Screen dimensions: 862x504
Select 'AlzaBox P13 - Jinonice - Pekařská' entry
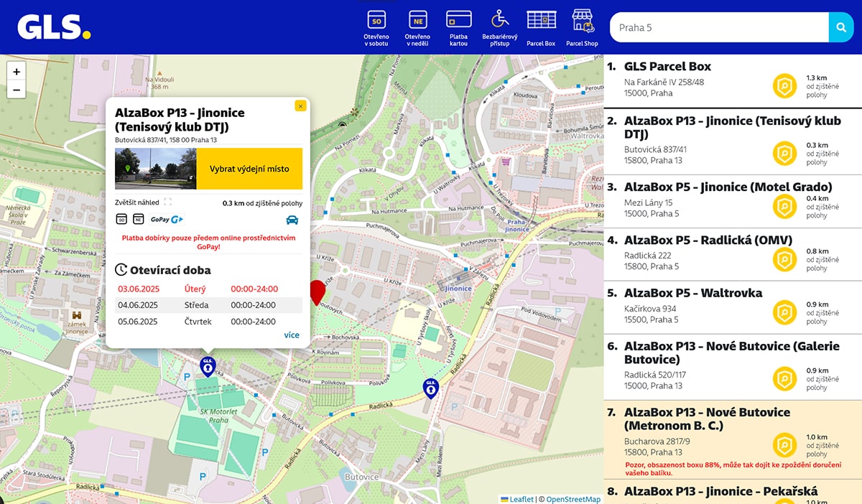pyautogui.click(x=733, y=493)
